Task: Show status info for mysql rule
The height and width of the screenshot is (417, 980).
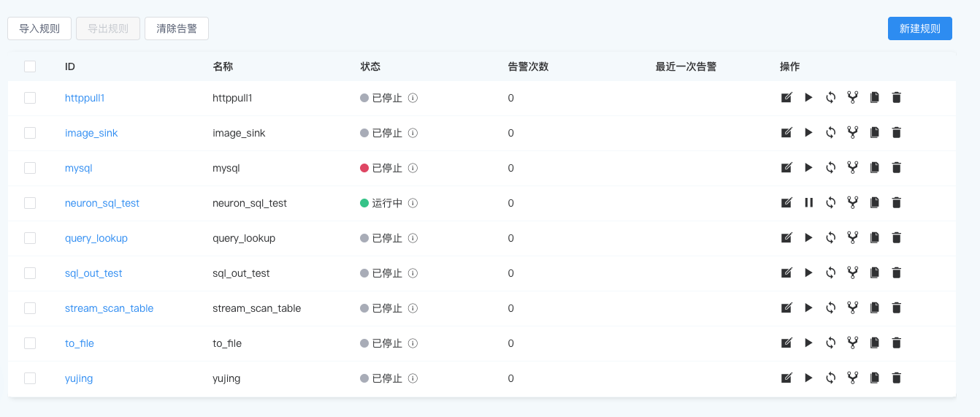Action: click(x=413, y=168)
